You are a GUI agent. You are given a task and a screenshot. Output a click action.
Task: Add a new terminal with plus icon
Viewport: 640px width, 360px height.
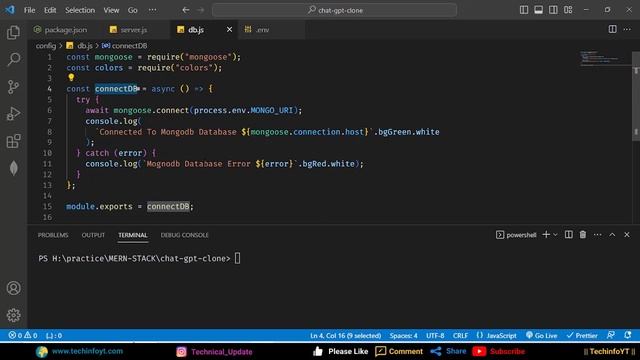click(x=546, y=235)
